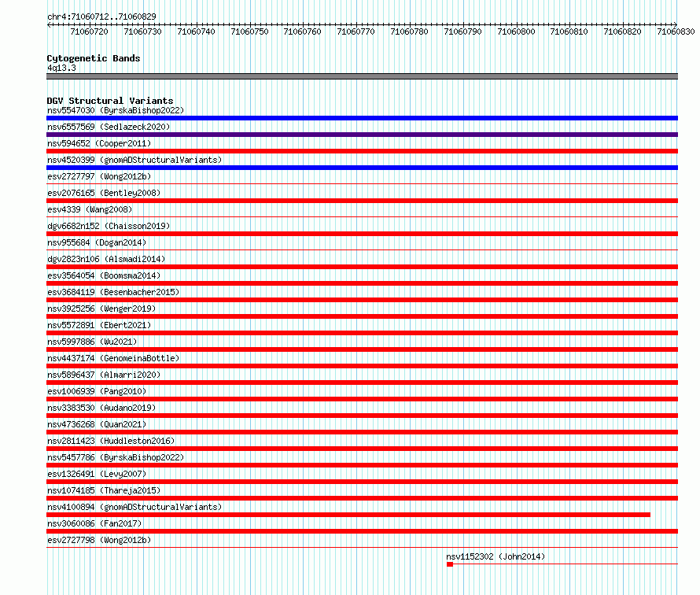This screenshot has width=700, height=595.
Task: Click nsv5896437 (Almarri2020) label
Action: (x=104, y=375)
